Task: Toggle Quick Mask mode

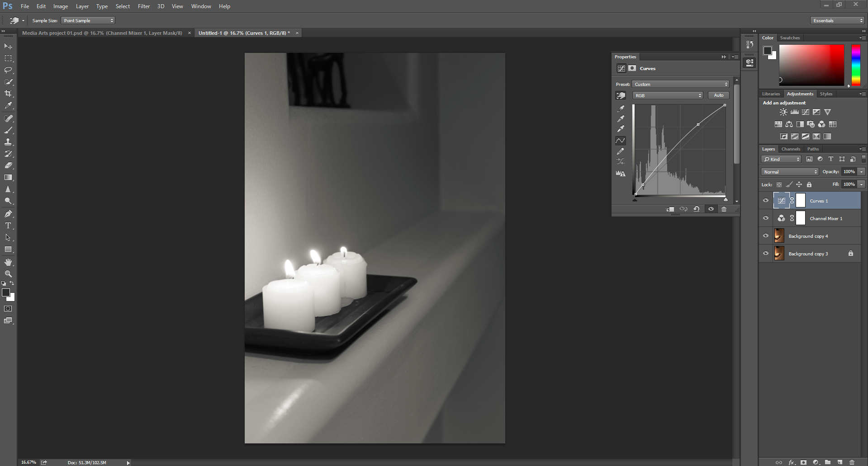Action: 8,309
